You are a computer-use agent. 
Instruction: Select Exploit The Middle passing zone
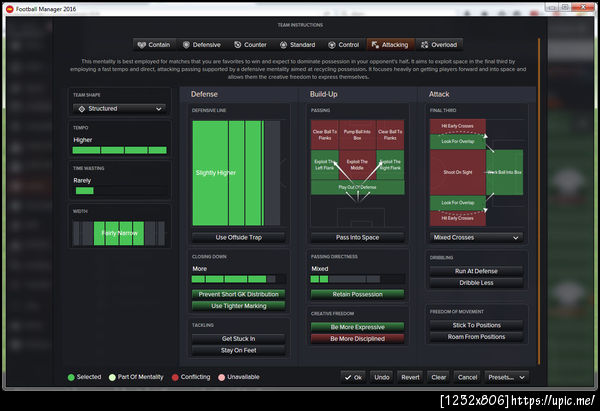click(357, 165)
